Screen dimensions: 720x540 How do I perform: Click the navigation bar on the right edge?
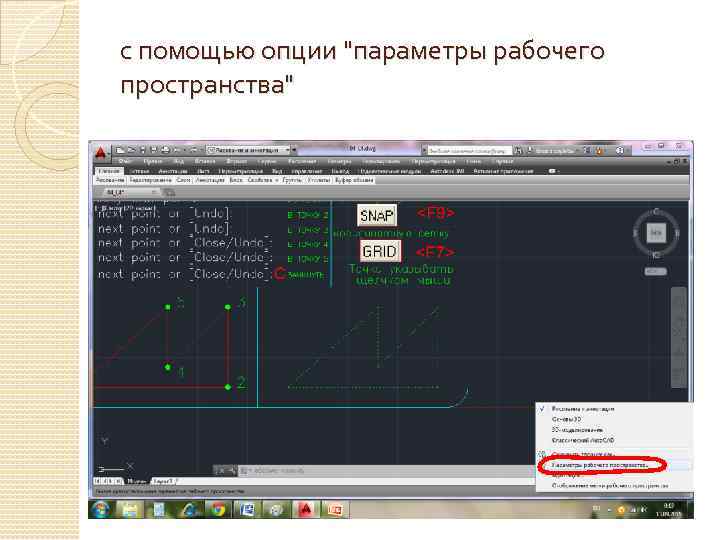(x=679, y=338)
